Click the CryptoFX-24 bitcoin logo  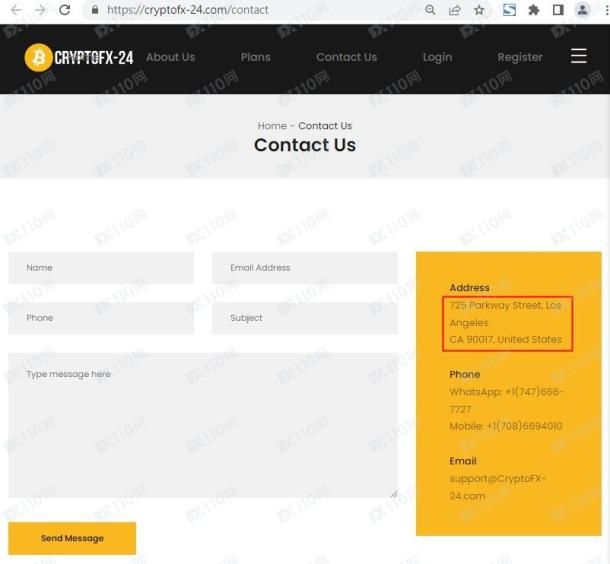(79, 58)
